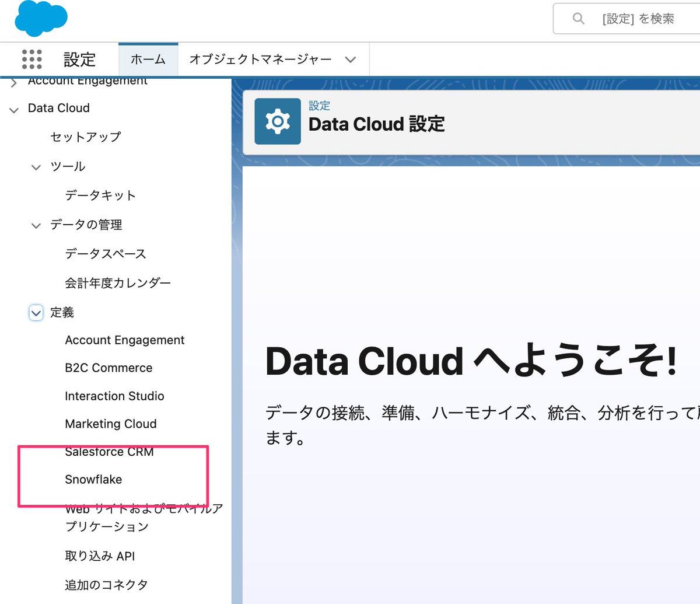This screenshot has height=604, width=700.
Task: Collapse the Data Cloud tree section
Action: tap(14, 109)
